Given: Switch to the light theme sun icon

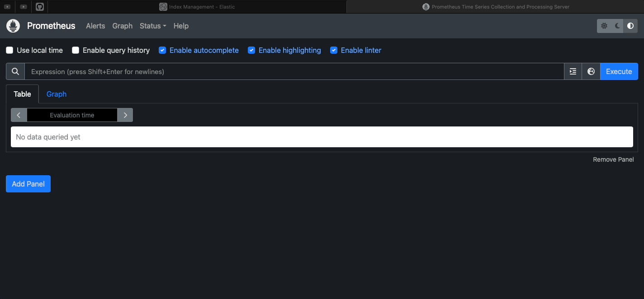Looking at the screenshot, I should click(x=604, y=26).
